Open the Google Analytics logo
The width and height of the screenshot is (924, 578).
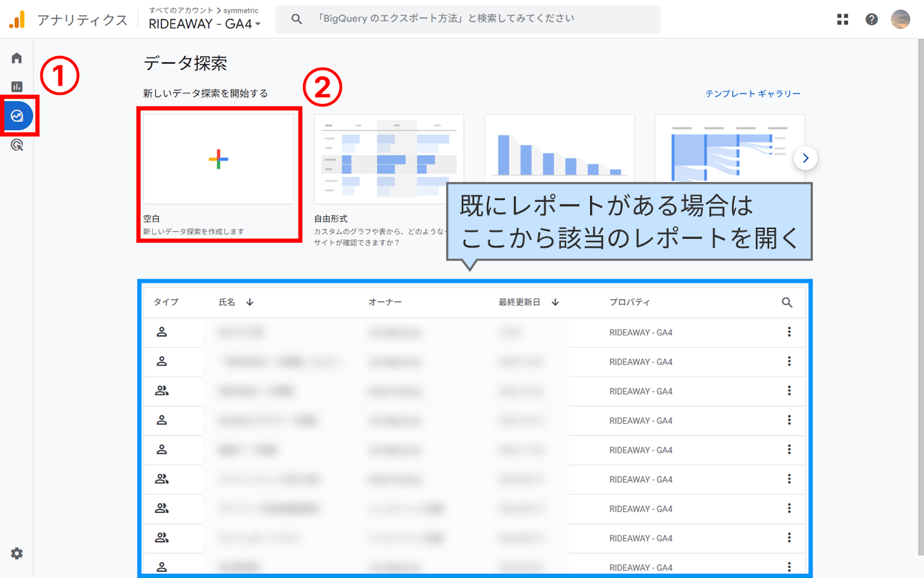coord(17,18)
